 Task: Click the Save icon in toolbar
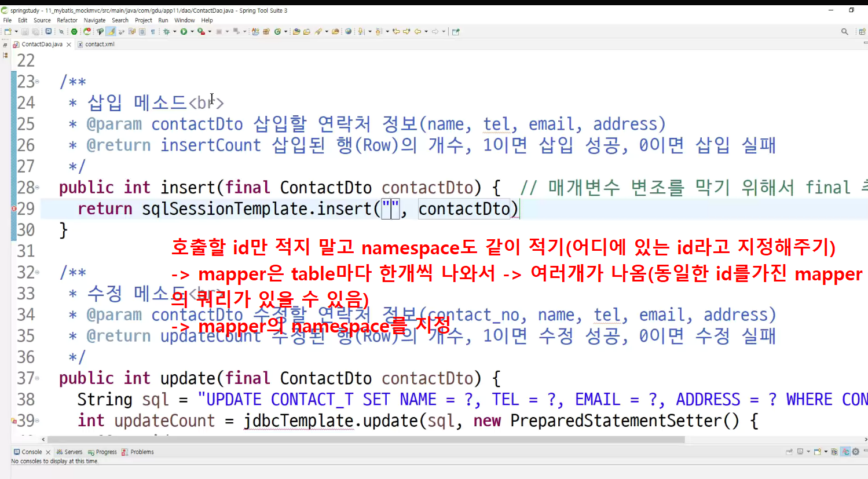[25, 32]
